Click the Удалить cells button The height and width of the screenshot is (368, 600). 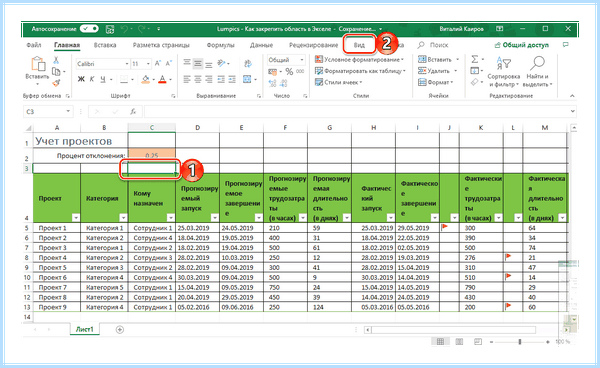437,71
